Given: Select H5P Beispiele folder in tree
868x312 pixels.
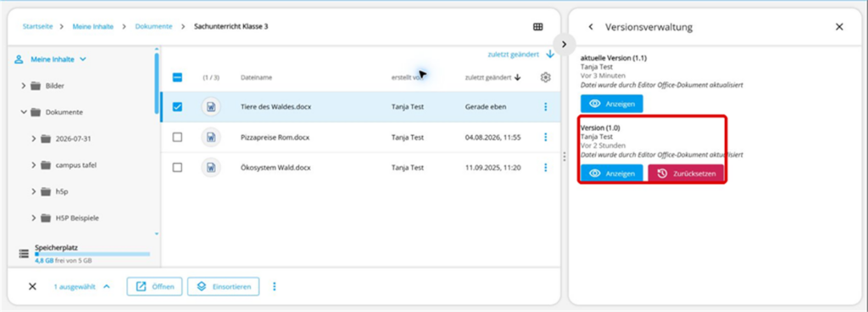Looking at the screenshot, I should [x=77, y=218].
